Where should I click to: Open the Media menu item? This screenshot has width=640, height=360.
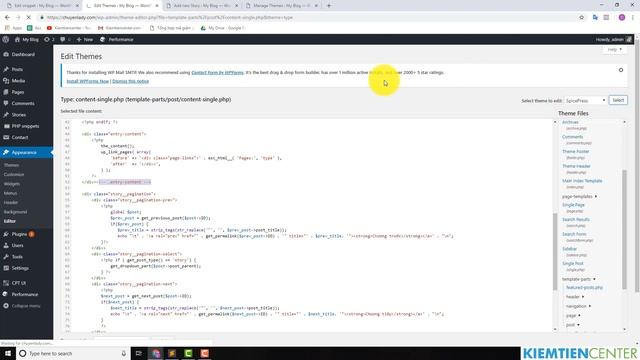(x=18, y=81)
